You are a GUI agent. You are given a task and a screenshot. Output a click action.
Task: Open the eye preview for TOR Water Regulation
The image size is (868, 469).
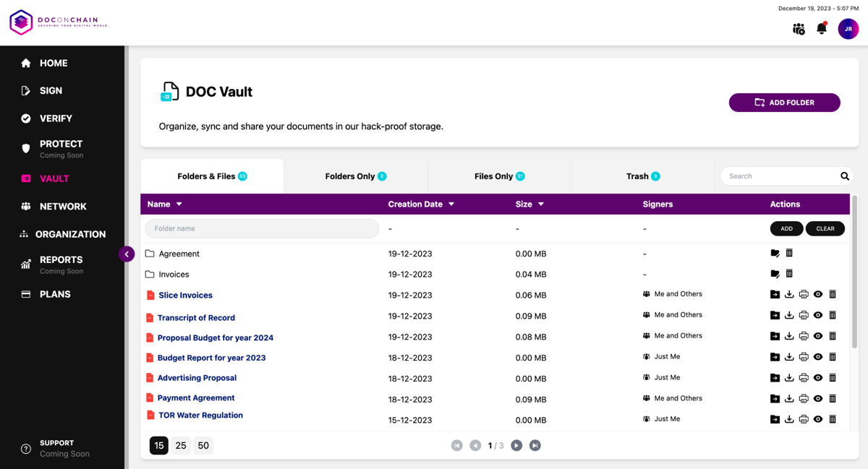(x=818, y=419)
